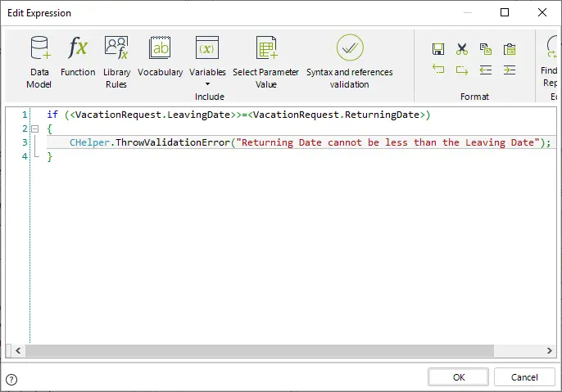This screenshot has width=562, height=392.
Task: Click on VacationRequest.ReturningDate in line 1
Action: click(x=336, y=115)
